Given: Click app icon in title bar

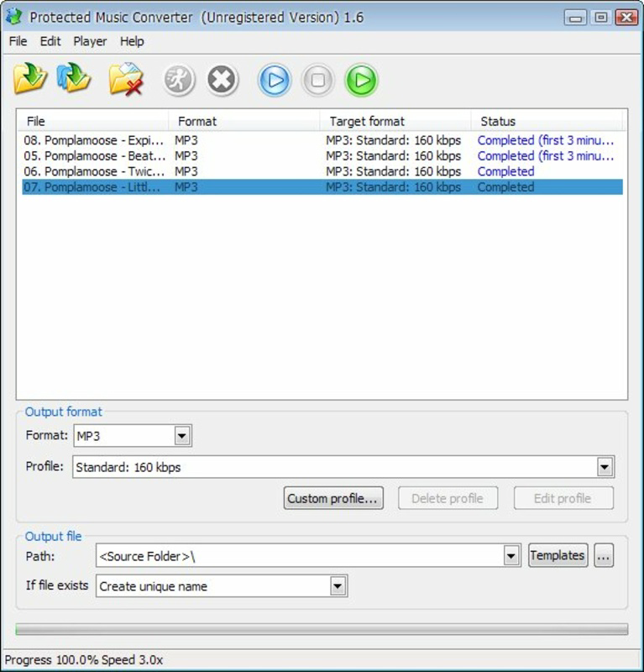Looking at the screenshot, I should [x=13, y=17].
